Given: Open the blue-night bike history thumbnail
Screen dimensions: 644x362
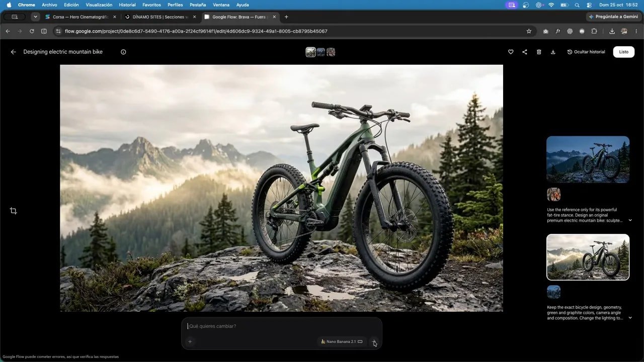Looking at the screenshot, I should 588,159.
